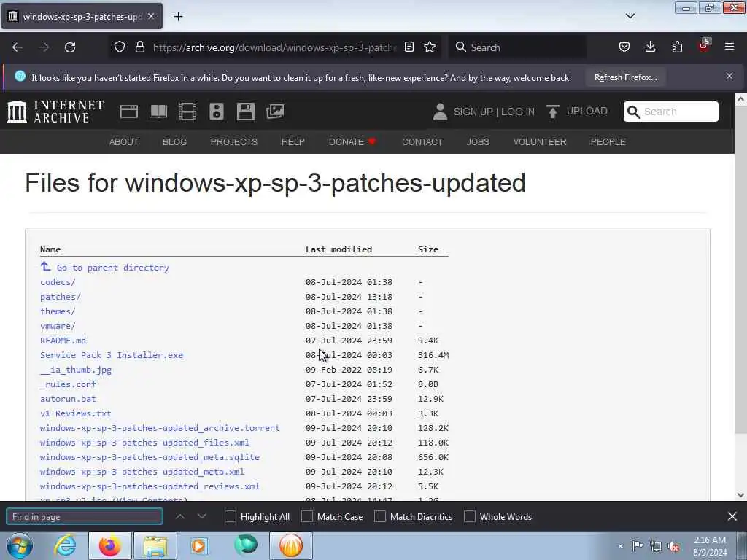The image size is (747, 560).
Task: Click the Internet Archive logo
Action: tap(55, 112)
